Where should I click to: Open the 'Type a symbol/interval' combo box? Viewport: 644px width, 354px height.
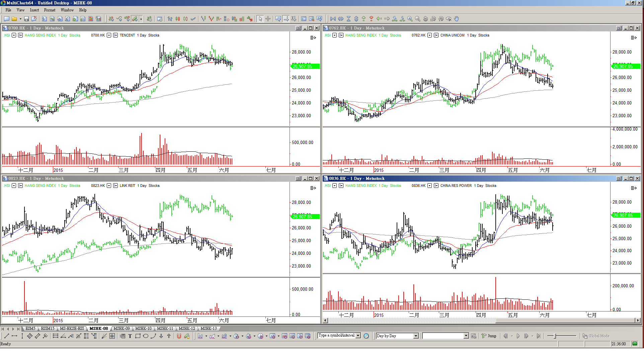pos(358,336)
